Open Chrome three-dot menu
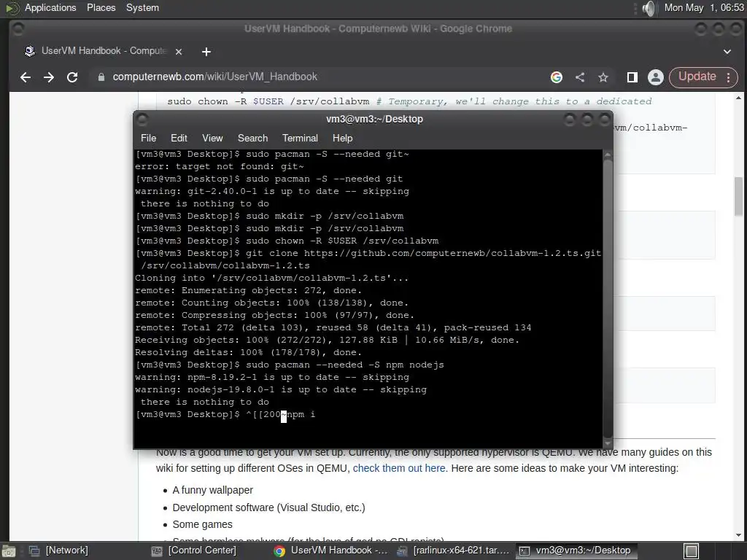 pyautogui.click(x=729, y=77)
